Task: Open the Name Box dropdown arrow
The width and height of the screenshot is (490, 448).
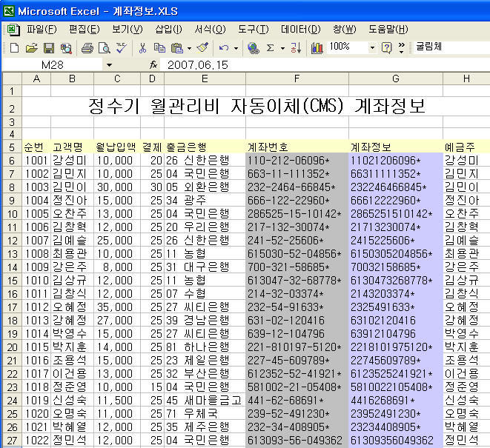Action: pos(109,65)
